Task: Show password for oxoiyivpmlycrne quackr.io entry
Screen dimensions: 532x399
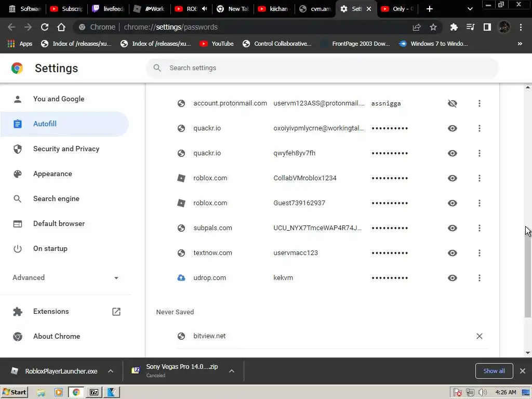Action: [x=453, y=128]
